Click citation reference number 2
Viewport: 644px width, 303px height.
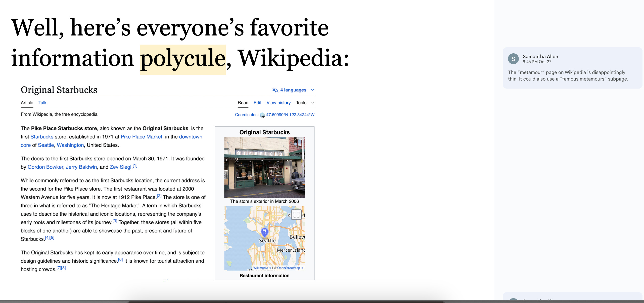click(x=159, y=196)
